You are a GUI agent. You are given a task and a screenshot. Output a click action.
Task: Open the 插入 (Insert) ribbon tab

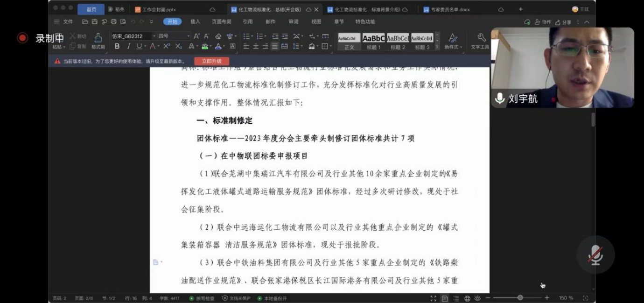195,21
